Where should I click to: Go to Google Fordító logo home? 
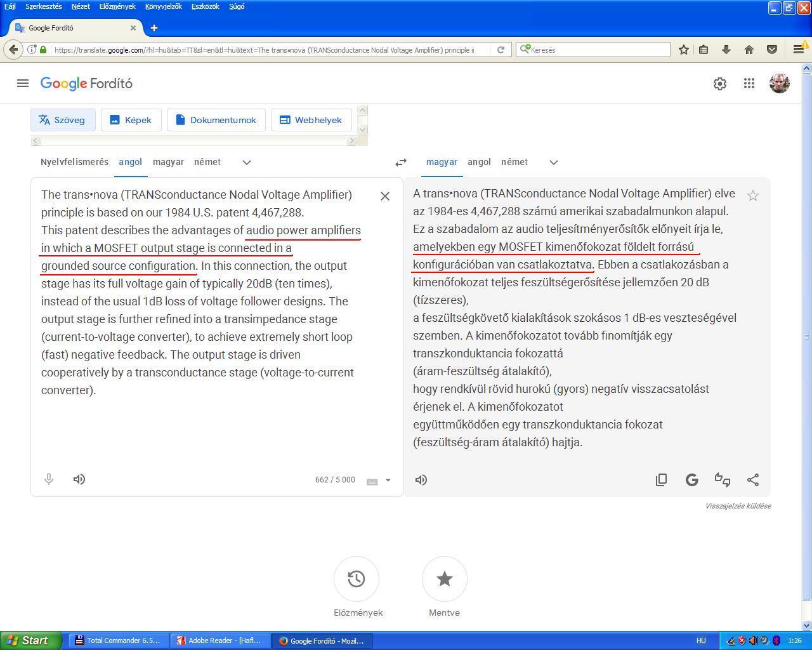point(86,84)
